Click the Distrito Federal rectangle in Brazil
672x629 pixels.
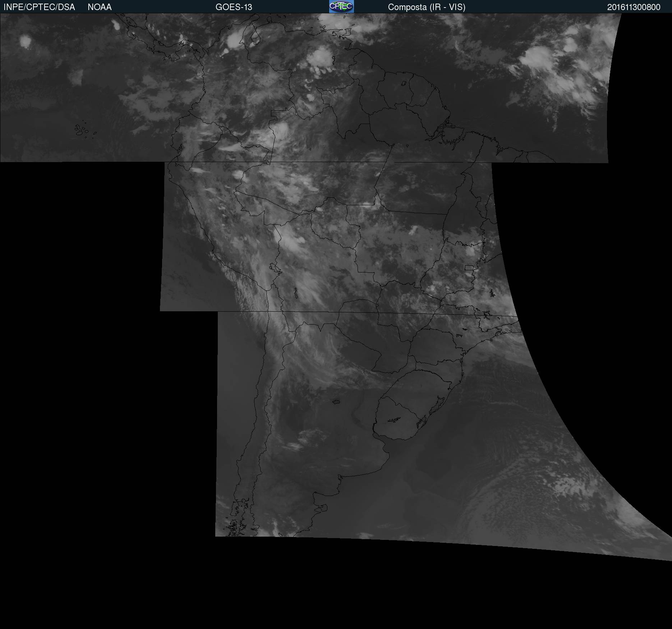point(469,268)
